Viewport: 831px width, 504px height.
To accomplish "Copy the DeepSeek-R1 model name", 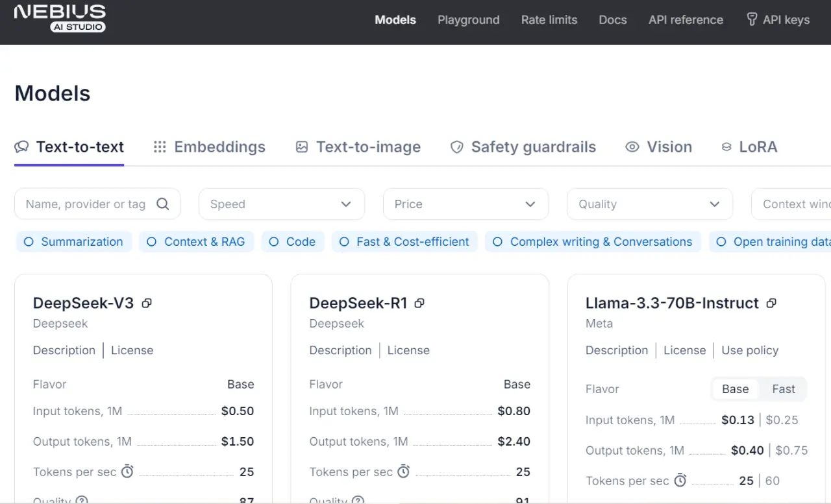I will coord(419,303).
